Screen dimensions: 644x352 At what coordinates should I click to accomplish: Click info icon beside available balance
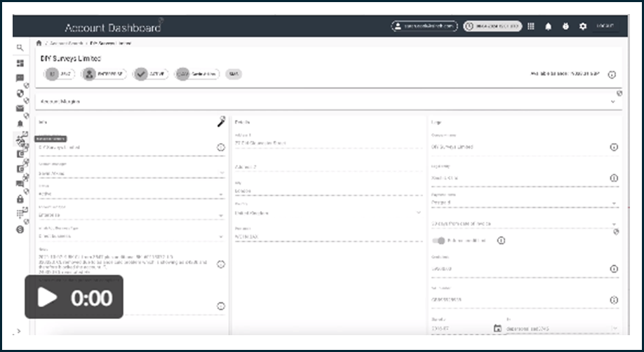pos(612,75)
